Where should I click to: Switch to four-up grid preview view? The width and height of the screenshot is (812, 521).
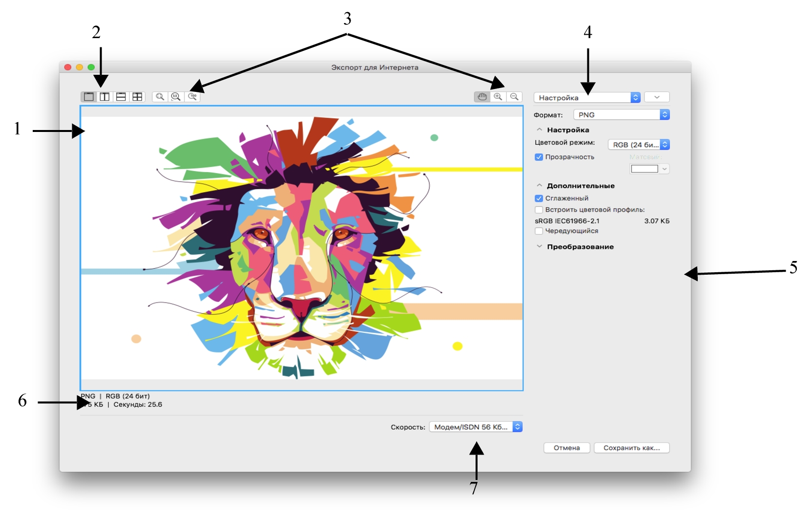(137, 97)
